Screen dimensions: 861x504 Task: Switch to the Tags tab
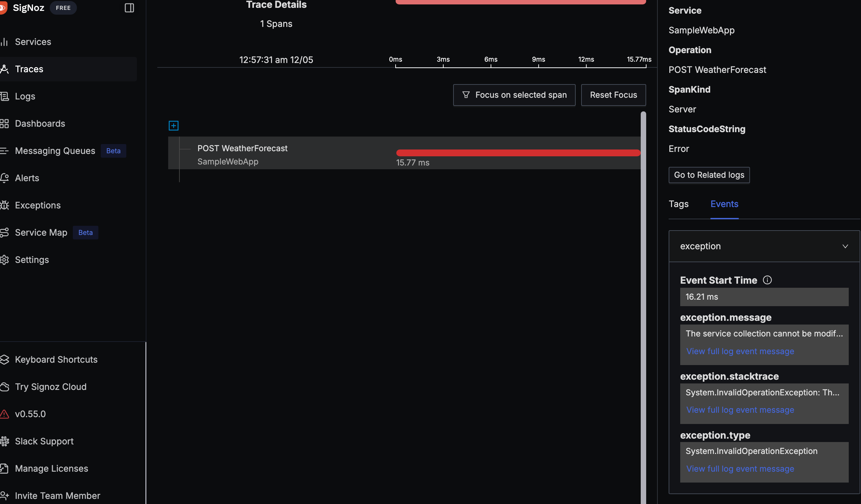click(678, 204)
